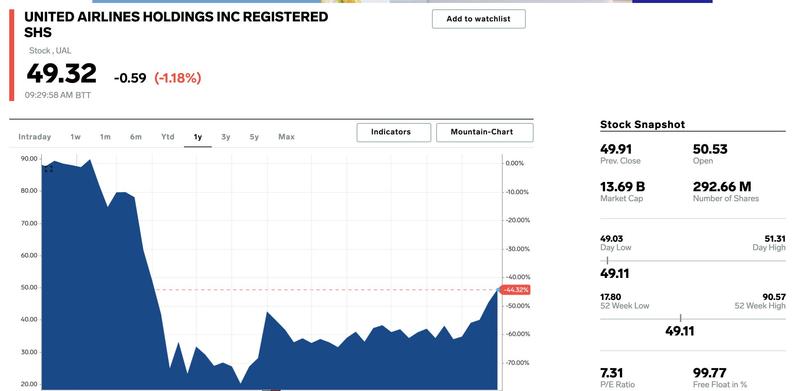Click the UAL ticker label
This screenshot has width=800, height=391.
(x=64, y=51)
